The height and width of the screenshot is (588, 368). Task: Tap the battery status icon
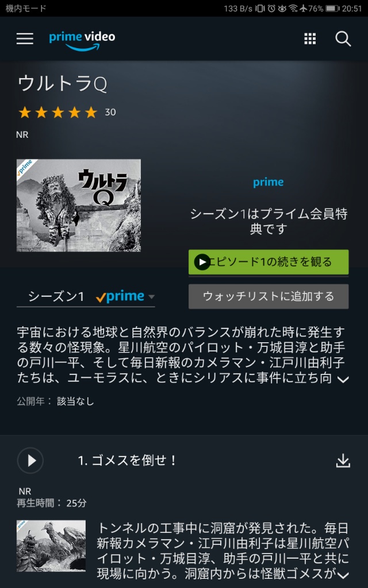pos(332,8)
